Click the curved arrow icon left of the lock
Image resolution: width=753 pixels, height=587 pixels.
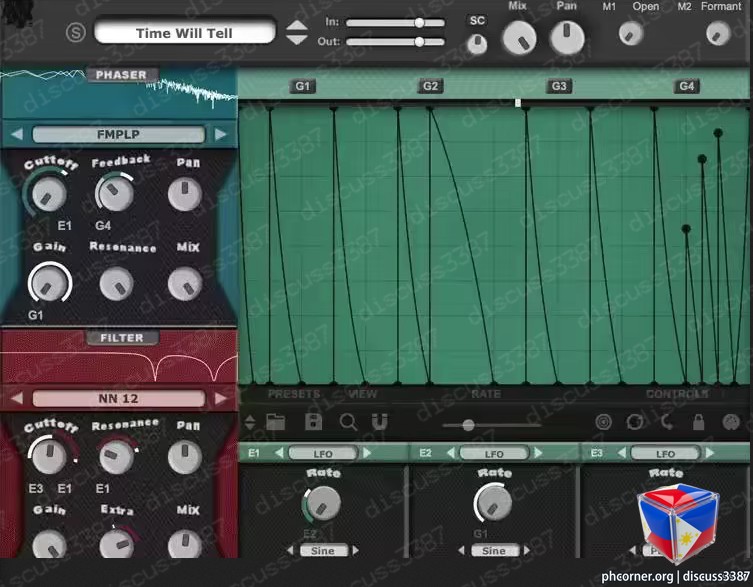[667, 422]
